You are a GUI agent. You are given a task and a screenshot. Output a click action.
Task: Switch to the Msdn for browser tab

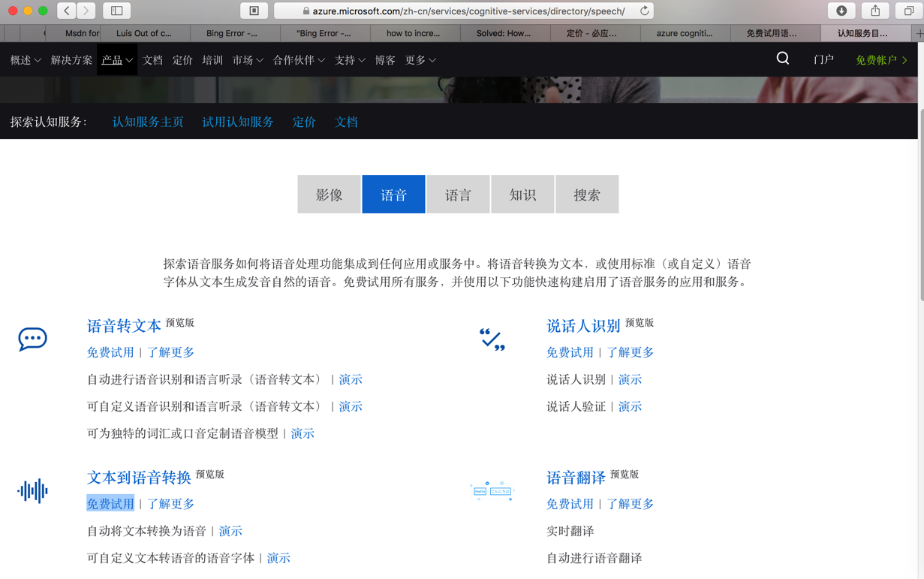pos(72,33)
